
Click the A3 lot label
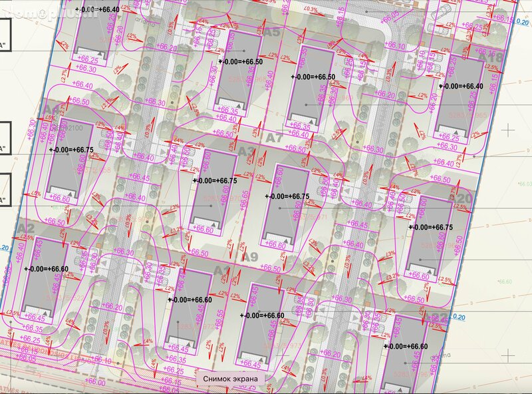246,152
